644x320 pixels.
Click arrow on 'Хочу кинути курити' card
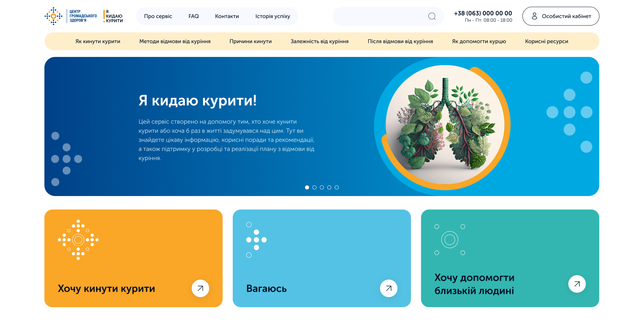[200, 288]
